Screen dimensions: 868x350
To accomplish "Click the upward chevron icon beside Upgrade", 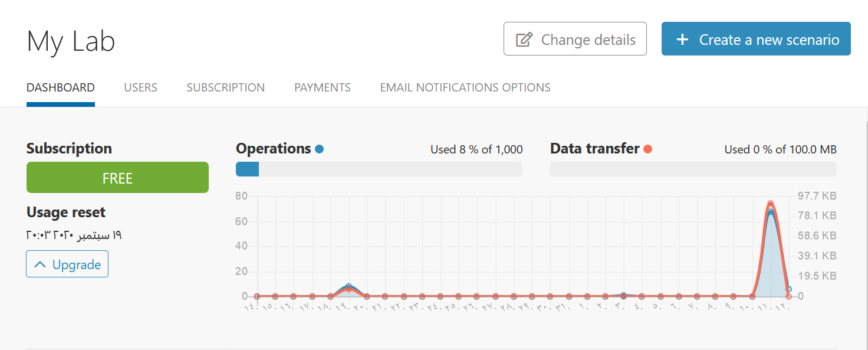I will coord(40,265).
